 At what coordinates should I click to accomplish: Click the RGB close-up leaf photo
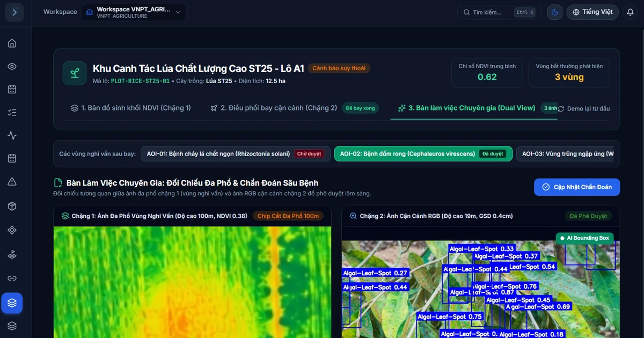(x=480, y=290)
